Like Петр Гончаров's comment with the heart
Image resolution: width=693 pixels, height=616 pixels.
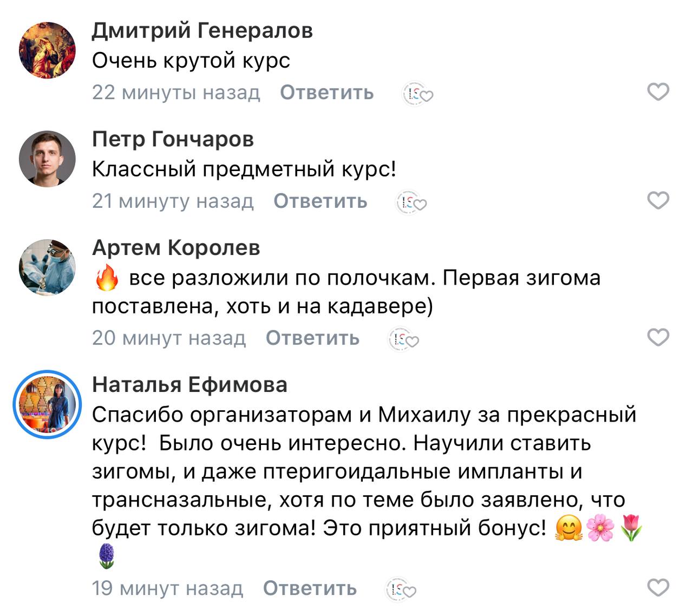(x=658, y=201)
